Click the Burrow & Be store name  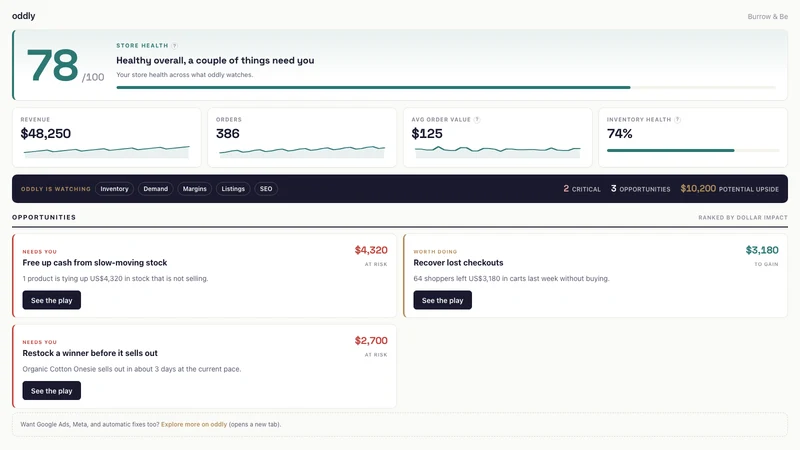point(767,17)
